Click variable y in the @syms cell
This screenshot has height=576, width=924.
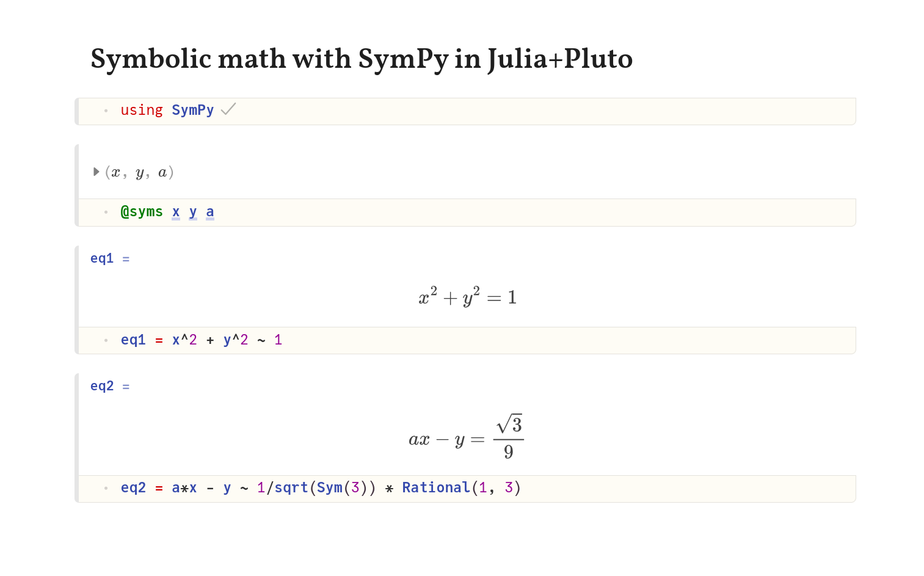pyautogui.click(x=193, y=211)
